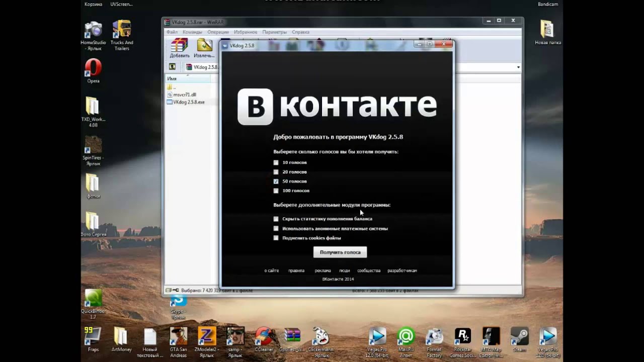Open the Справка menu in WinRAR
The image size is (644, 362).
click(300, 32)
